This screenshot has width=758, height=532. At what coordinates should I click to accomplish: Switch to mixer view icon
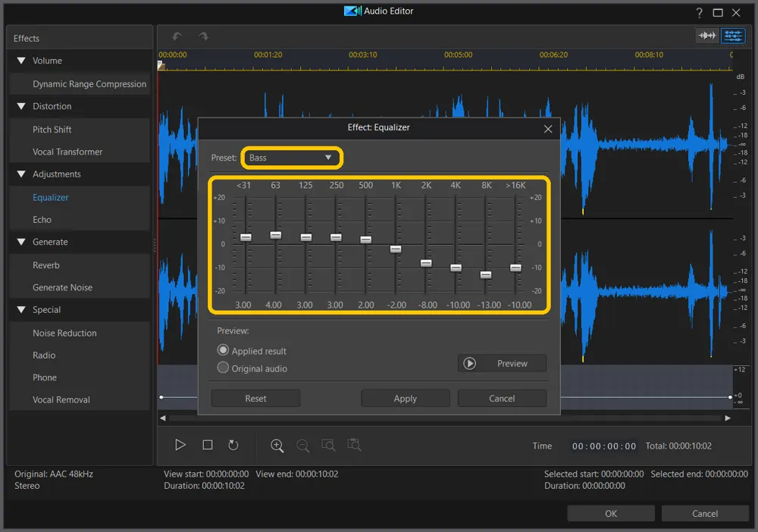(x=733, y=36)
